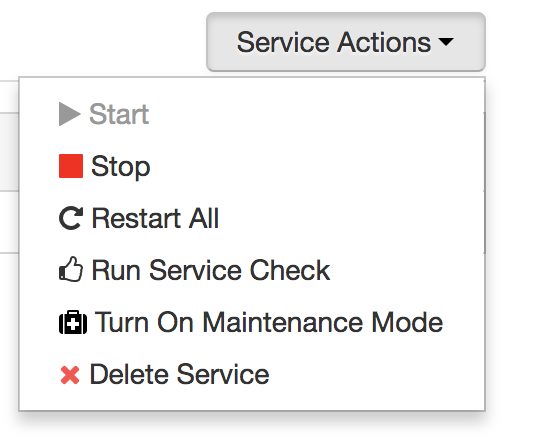Image resolution: width=540 pixels, height=440 pixels.
Task: Click the gray Start play triangle icon
Action: pos(70,114)
